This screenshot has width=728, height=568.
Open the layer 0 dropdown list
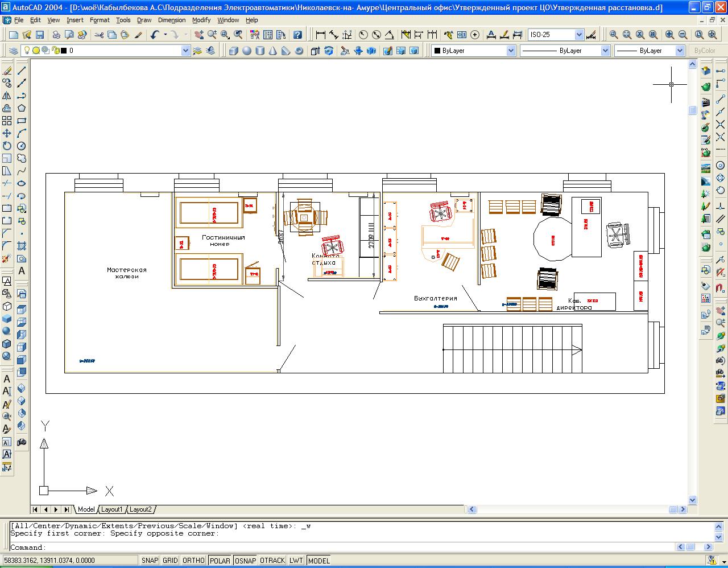tap(185, 51)
